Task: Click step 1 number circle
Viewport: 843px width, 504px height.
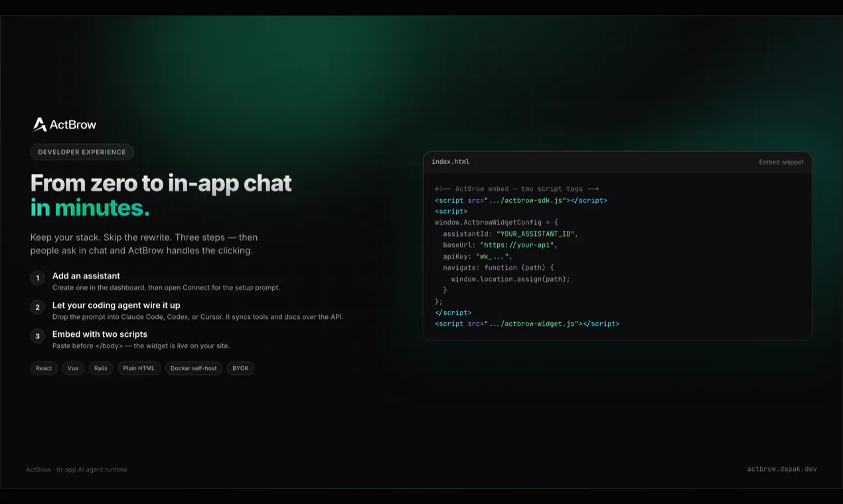Action: [38, 278]
